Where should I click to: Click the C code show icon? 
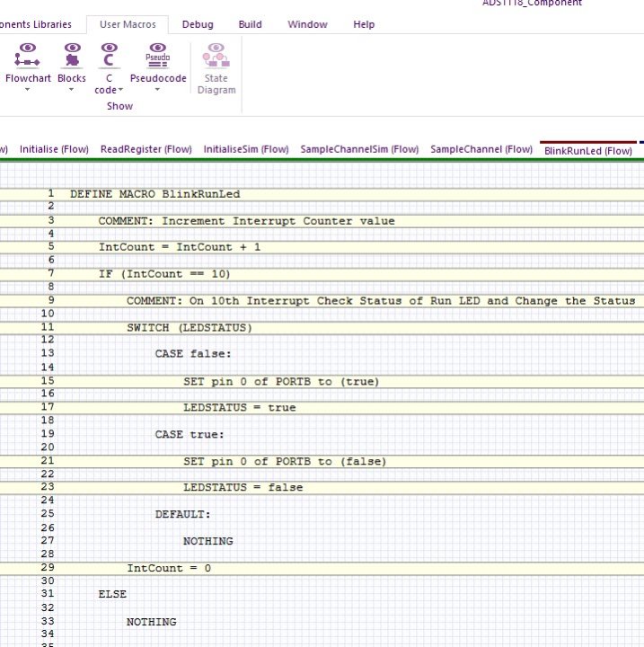(109, 55)
